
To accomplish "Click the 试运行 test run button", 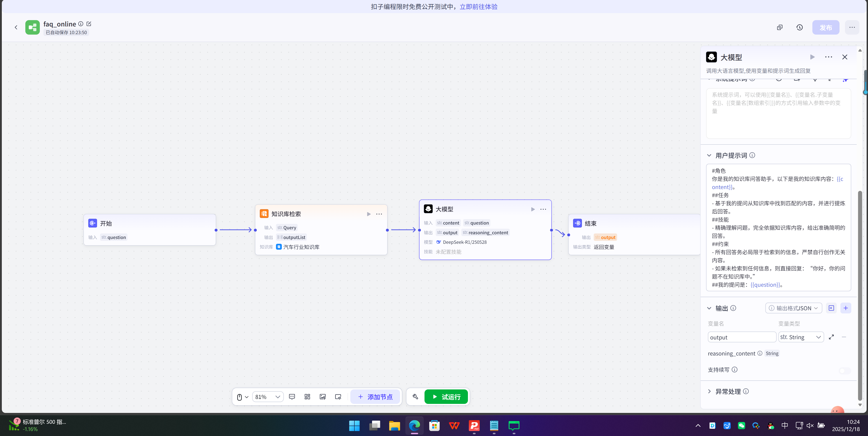I will (x=446, y=397).
